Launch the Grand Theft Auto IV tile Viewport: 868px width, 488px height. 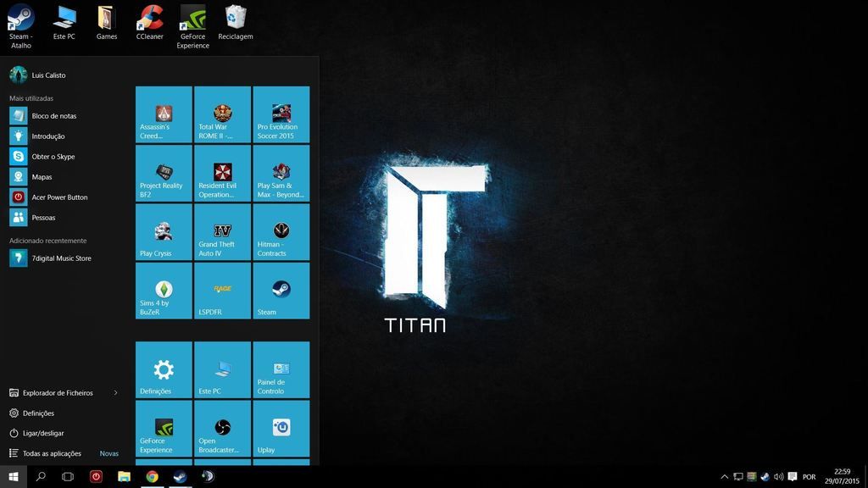pos(223,232)
